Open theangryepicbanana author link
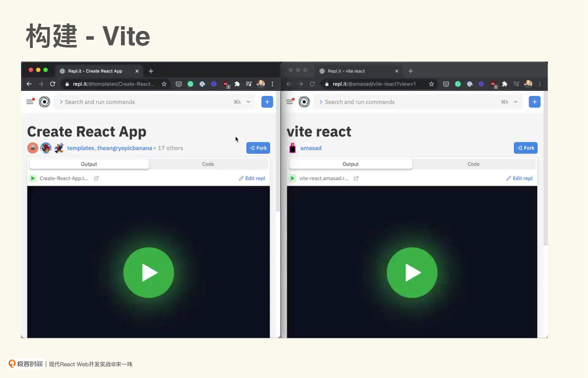Screen dimensions: 588x378 point(125,148)
